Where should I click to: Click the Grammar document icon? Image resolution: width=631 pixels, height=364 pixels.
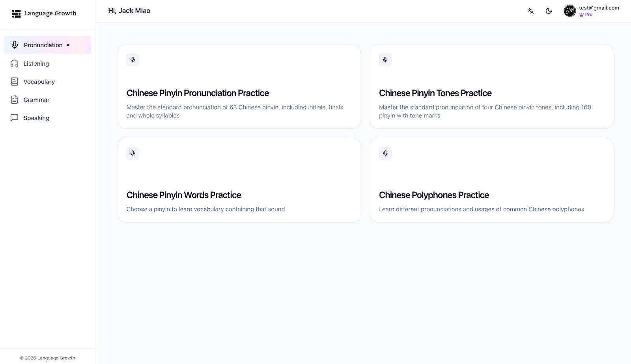pos(14,100)
